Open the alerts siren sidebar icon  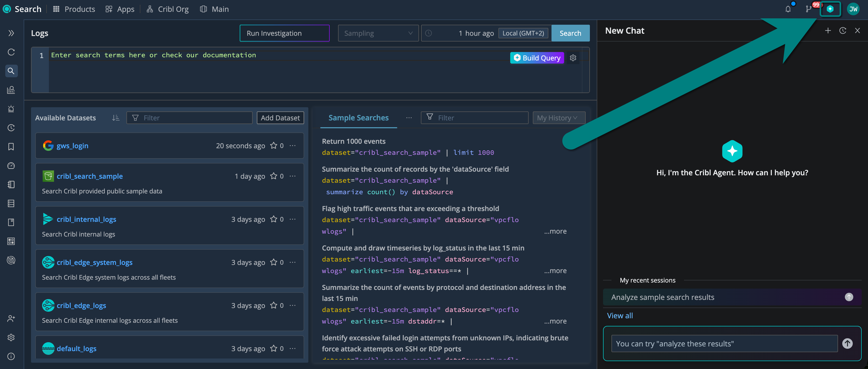(x=11, y=109)
